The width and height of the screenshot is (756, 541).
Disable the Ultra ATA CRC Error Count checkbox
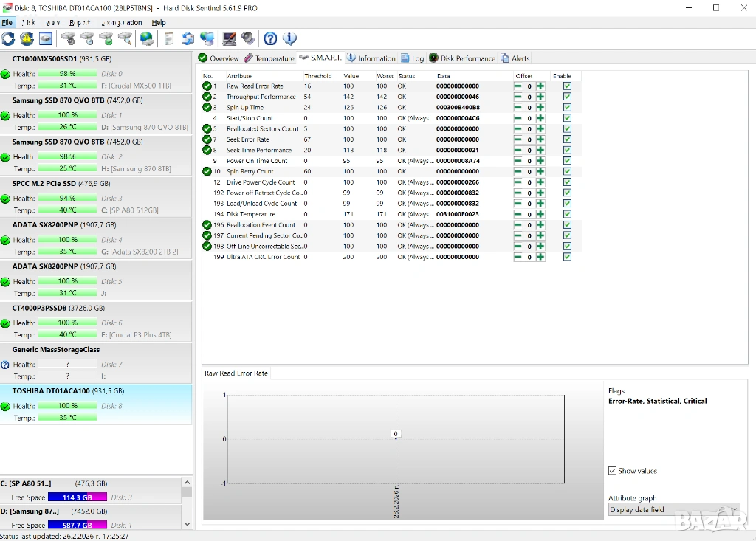pos(567,257)
